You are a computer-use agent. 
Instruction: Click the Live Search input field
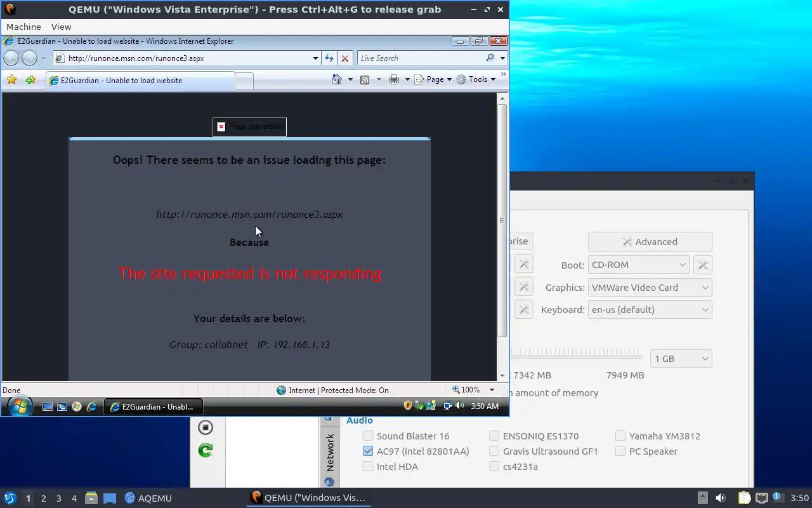pos(421,58)
